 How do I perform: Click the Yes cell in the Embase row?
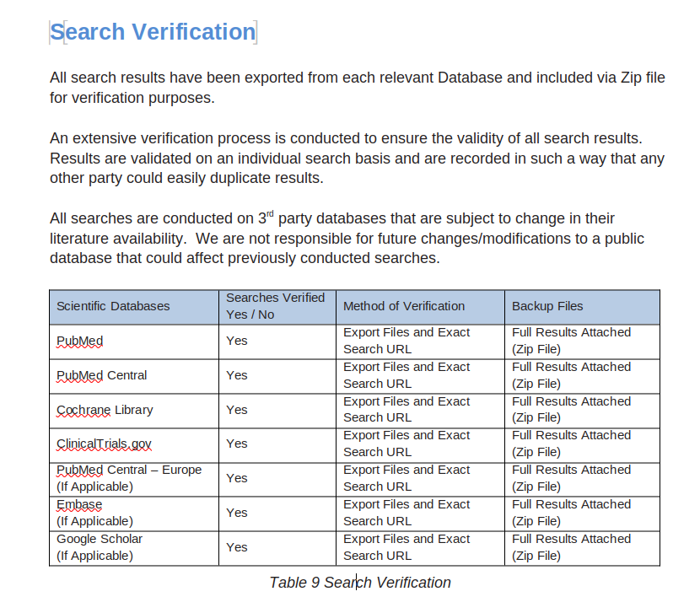pos(237,513)
